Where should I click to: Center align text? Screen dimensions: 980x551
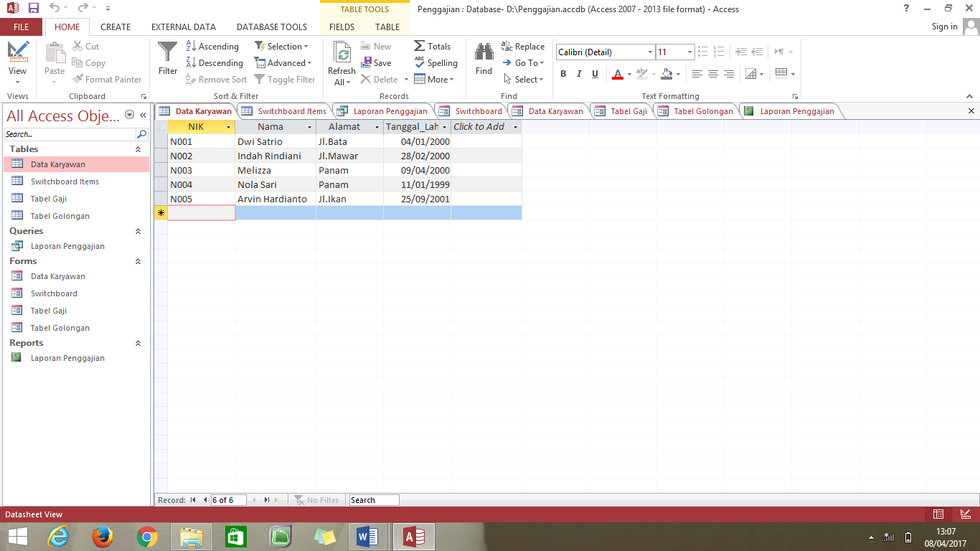712,74
